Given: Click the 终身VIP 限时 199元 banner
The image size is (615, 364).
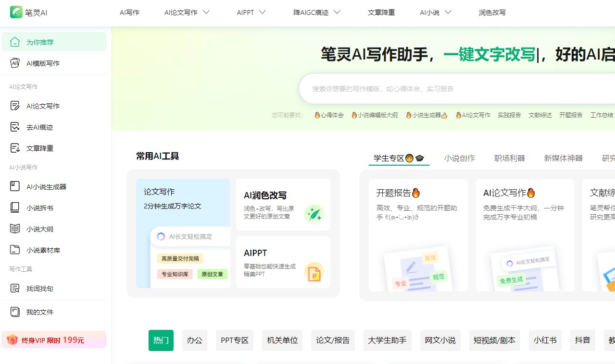Looking at the screenshot, I should click(54, 340).
